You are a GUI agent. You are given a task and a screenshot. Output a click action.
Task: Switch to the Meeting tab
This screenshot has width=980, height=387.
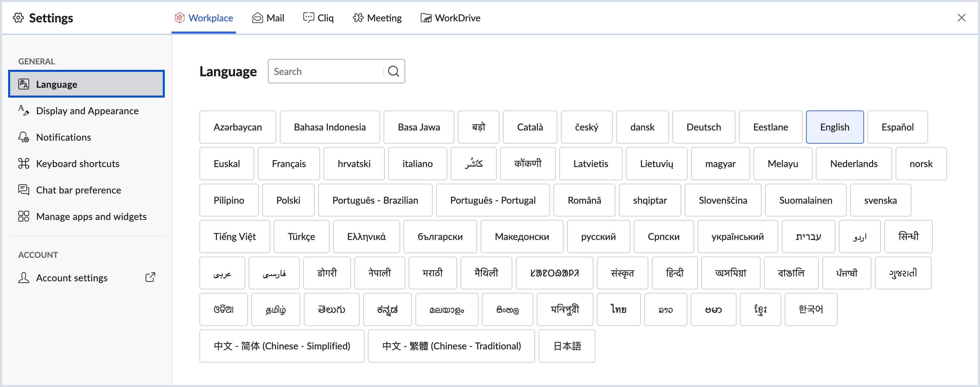[x=377, y=18]
